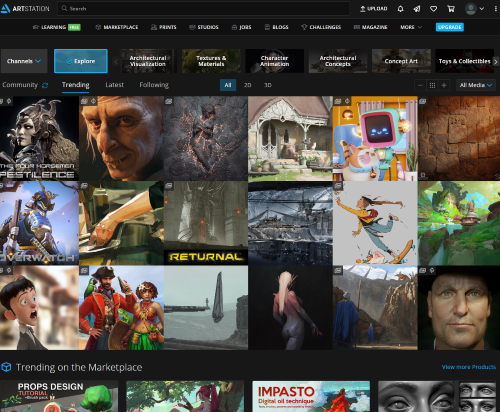Increase thumbnail size with plus

(x=444, y=85)
